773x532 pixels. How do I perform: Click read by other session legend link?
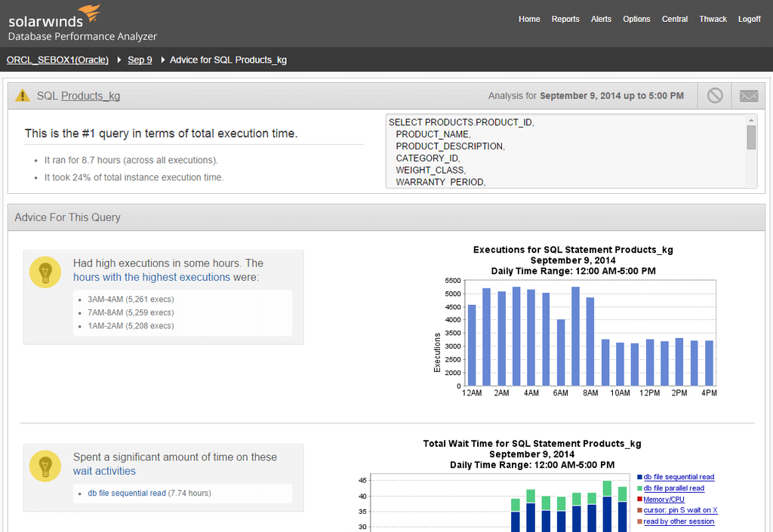click(679, 521)
